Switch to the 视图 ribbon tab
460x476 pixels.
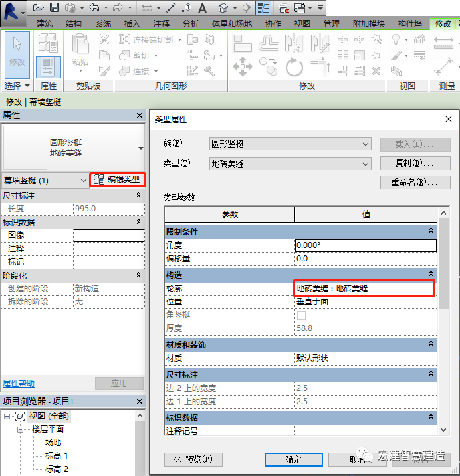coord(302,23)
